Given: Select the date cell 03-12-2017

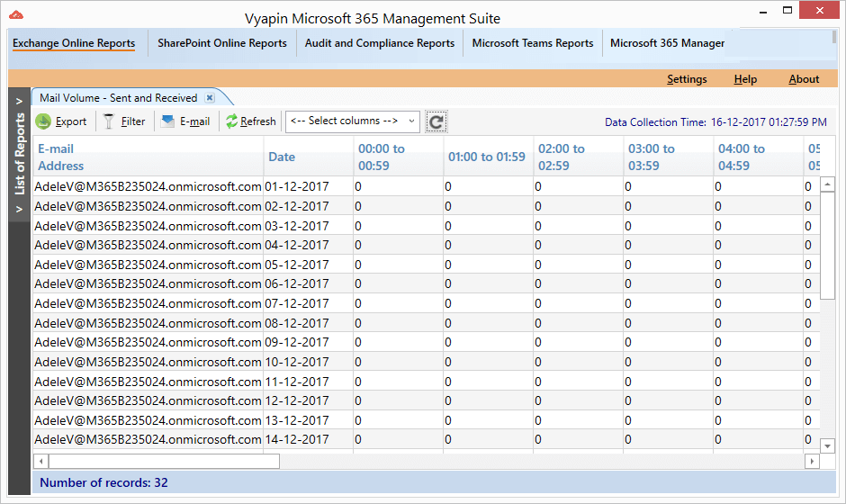Looking at the screenshot, I should [x=309, y=226].
